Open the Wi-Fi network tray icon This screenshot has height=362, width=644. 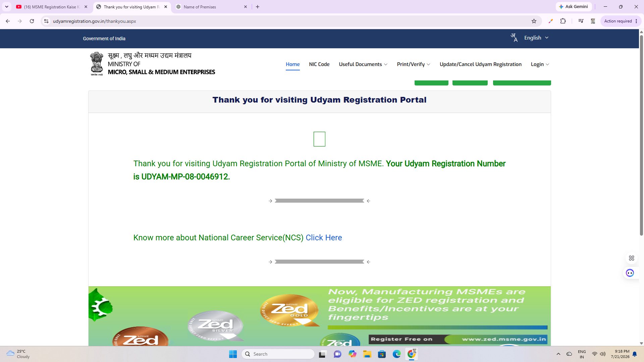(x=595, y=354)
